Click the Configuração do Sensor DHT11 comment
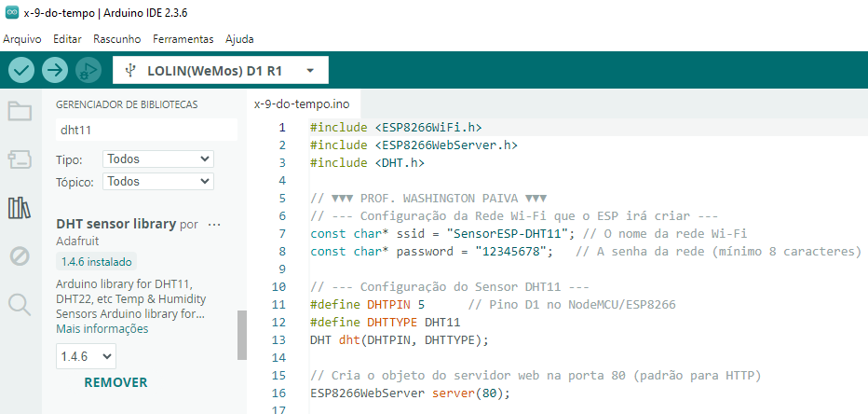 click(x=450, y=287)
